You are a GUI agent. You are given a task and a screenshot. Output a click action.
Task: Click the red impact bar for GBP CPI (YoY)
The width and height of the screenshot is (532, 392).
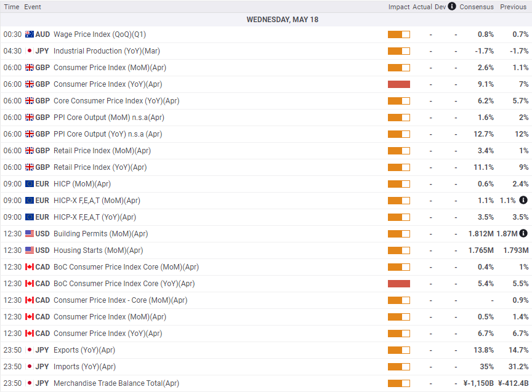pos(399,84)
